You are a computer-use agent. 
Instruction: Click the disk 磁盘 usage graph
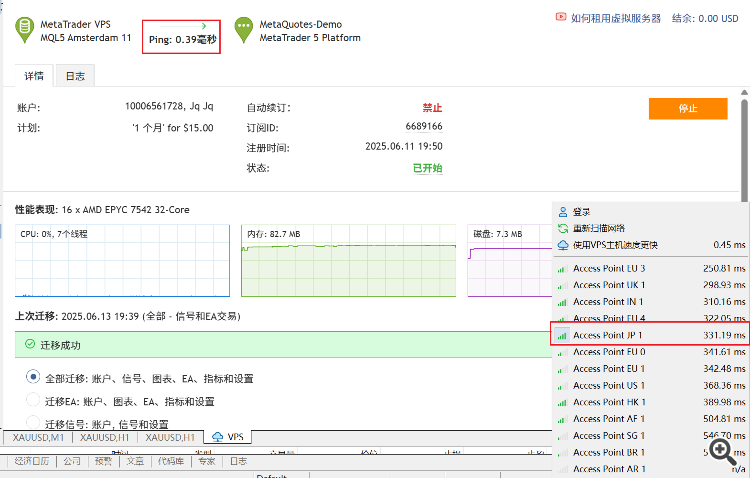click(510, 261)
